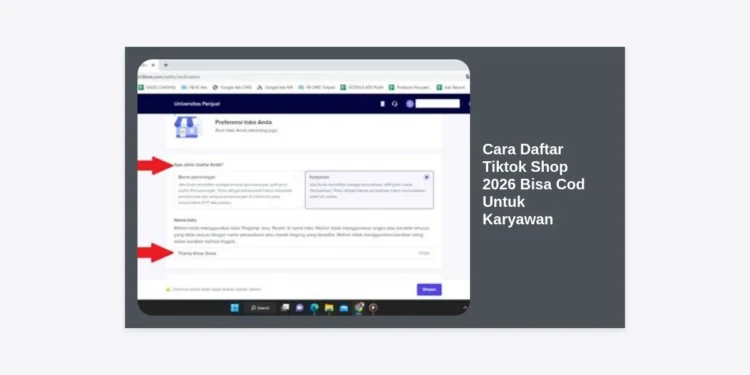
Task: Expand the system tray hidden icons chevron
Action: [x=465, y=308]
